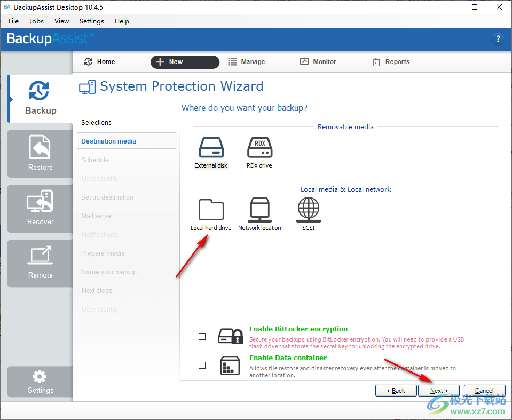
Task: Select the Next steps wizard step
Action: coord(97,290)
